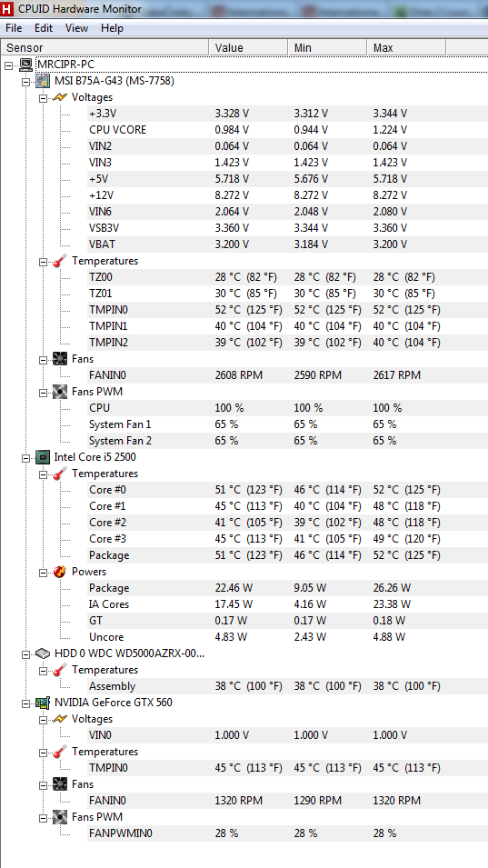Click the Max column header

pos(406,47)
